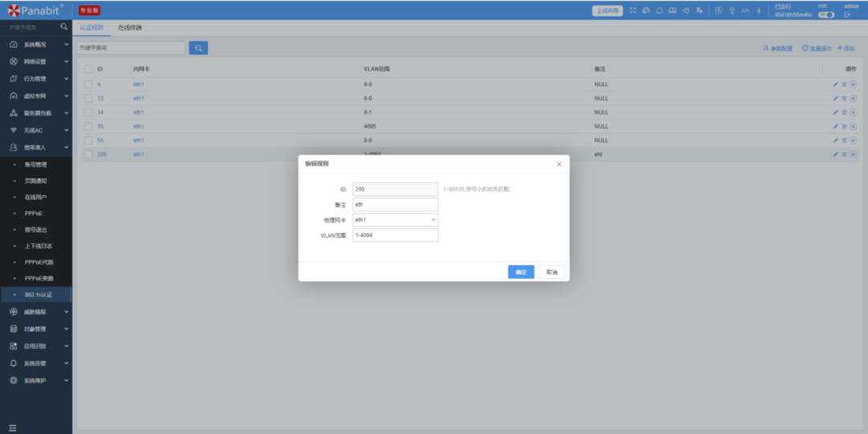This screenshot has width=868, height=434.
Task: Click the lightning bolt icon in header
Action: (x=759, y=10)
